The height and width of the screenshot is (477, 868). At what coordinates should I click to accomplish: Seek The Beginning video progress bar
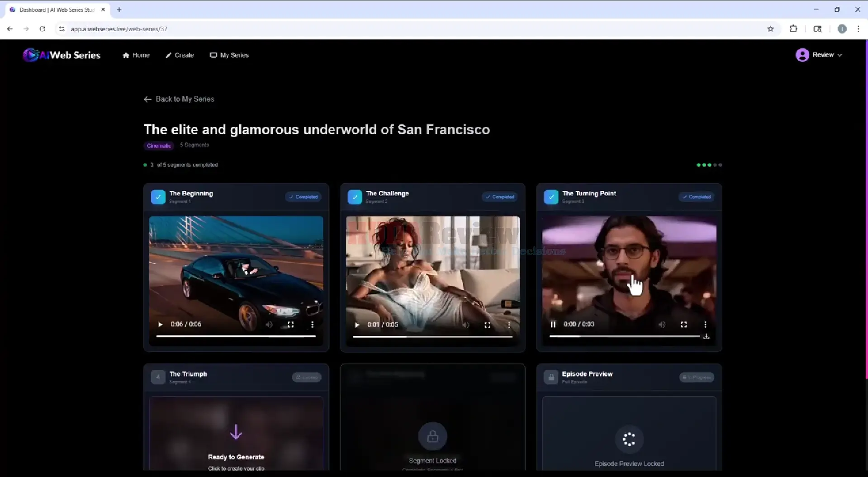(236, 336)
